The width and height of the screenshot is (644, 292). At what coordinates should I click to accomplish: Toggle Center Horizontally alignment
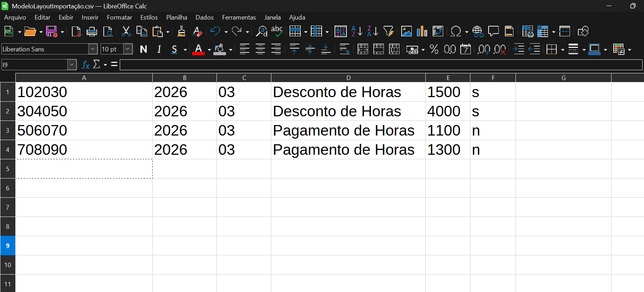point(260,49)
